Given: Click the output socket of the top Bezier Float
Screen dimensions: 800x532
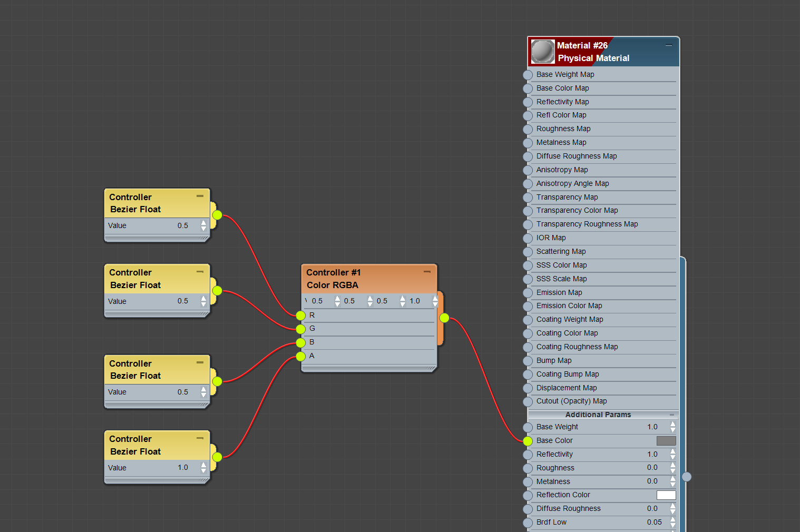Looking at the screenshot, I should (x=217, y=215).
